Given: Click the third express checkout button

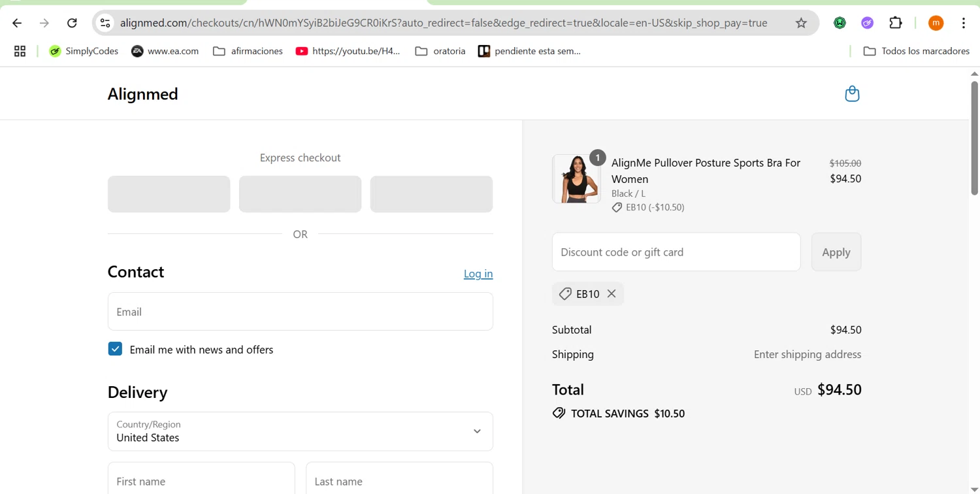Looking at the screenshot, I should coord(432,194).
